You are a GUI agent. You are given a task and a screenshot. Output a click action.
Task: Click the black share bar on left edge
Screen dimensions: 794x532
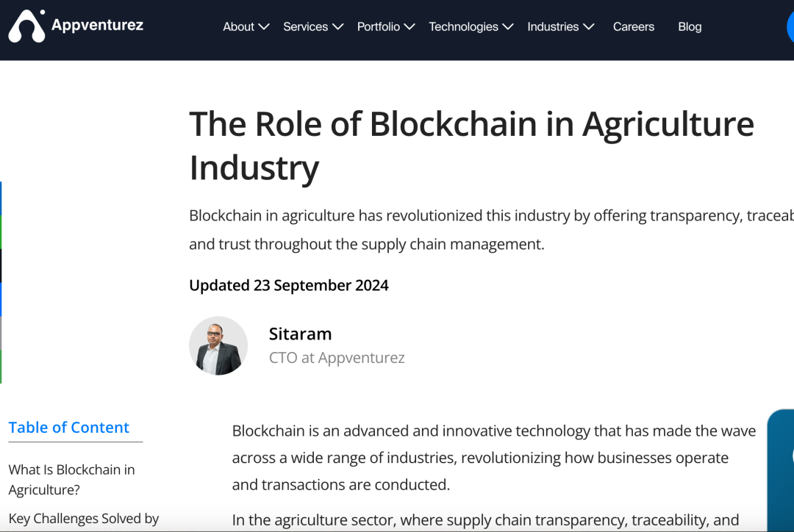[x=1, y=266]
